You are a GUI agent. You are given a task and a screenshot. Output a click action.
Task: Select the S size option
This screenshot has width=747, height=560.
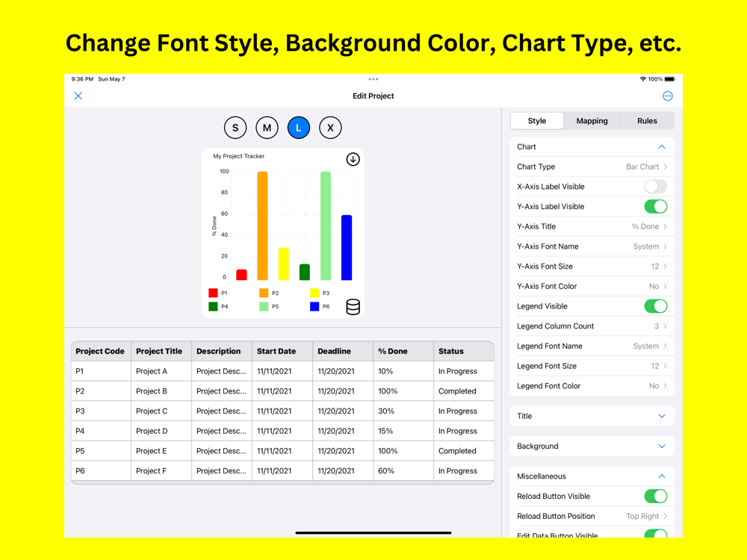235,128
